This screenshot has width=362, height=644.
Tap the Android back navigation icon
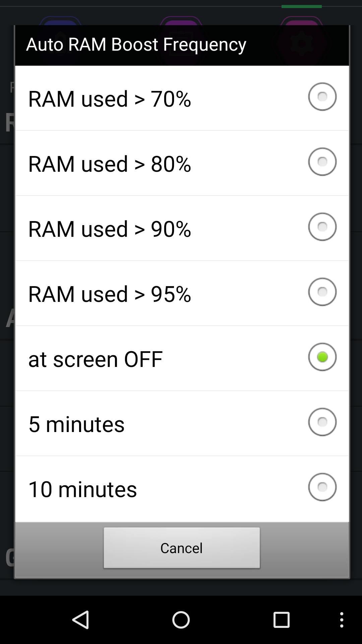coord(81,620)
